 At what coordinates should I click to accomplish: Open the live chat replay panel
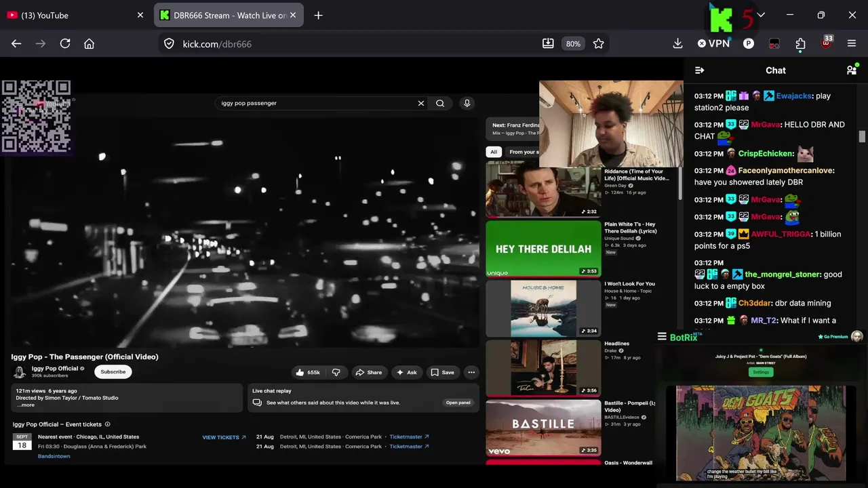coord(458,403)
